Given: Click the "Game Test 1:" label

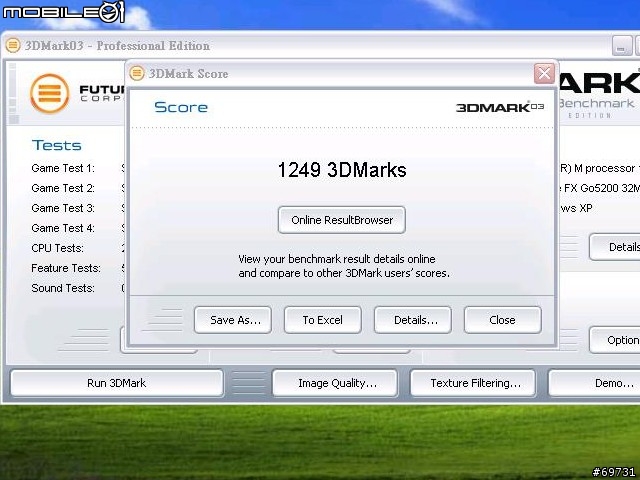Looking at the screenshot, I should 63,168.
